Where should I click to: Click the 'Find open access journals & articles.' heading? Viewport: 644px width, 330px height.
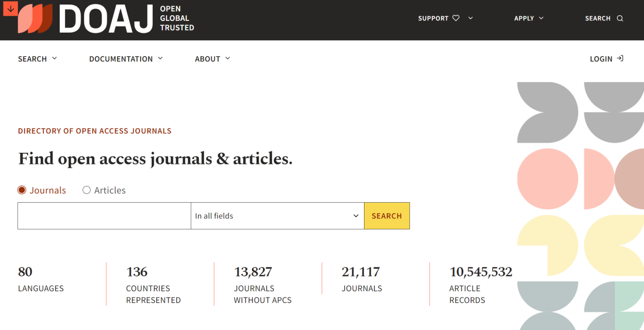[x=155, y=159]
